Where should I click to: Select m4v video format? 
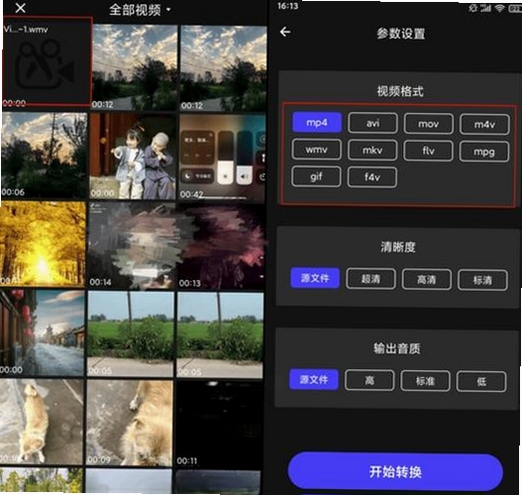point(484,124)
